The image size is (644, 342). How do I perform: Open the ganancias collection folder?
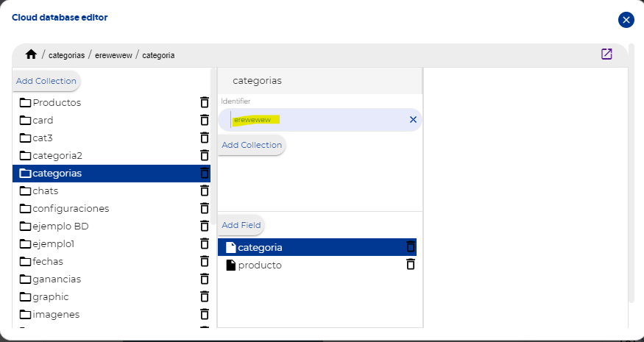111,279
